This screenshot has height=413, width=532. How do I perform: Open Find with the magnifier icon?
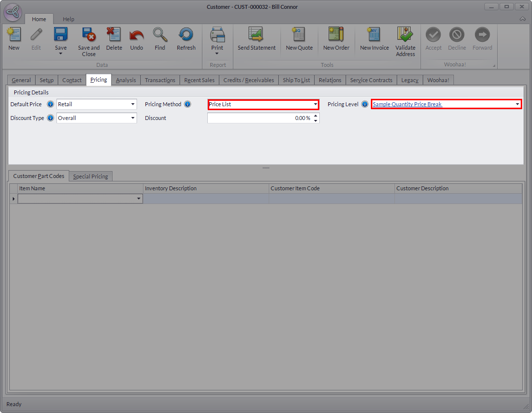click(x=160, y=35)
